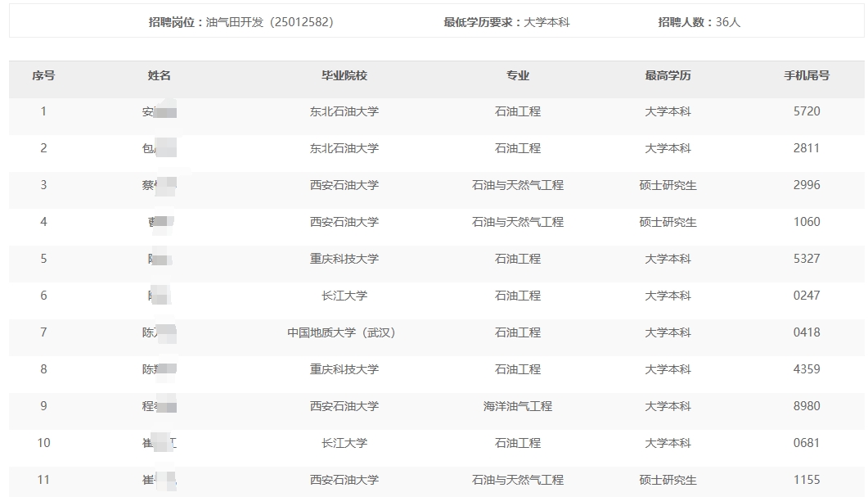Click the 姓名 column header
Viewport: 868px width, 497px height.
click(160, 75)
